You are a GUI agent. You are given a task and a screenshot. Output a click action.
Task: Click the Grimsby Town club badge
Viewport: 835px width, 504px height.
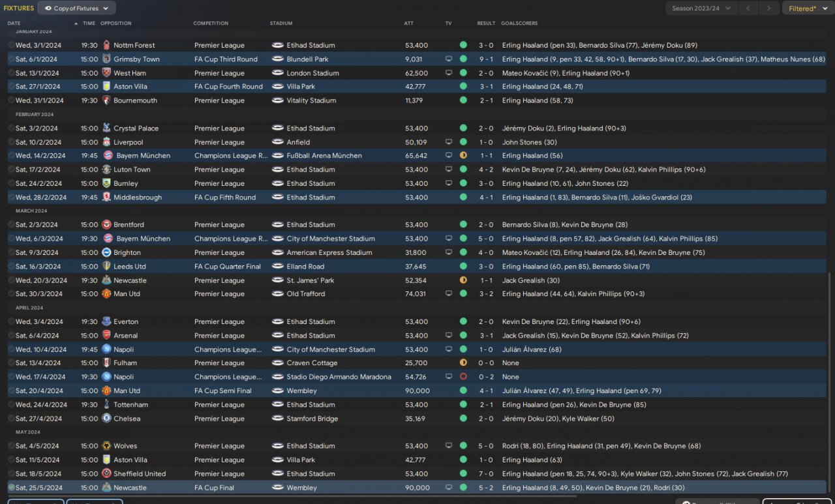106,59
